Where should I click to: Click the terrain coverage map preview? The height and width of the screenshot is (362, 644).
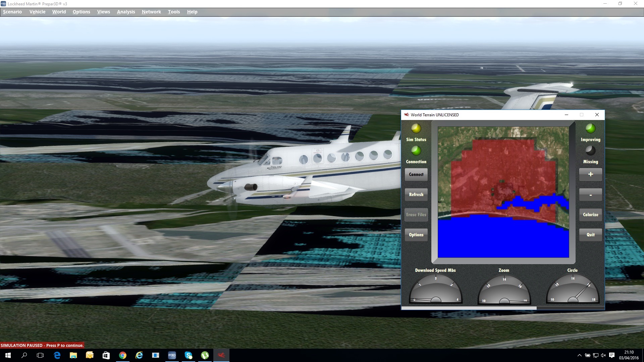pos(503,192)
